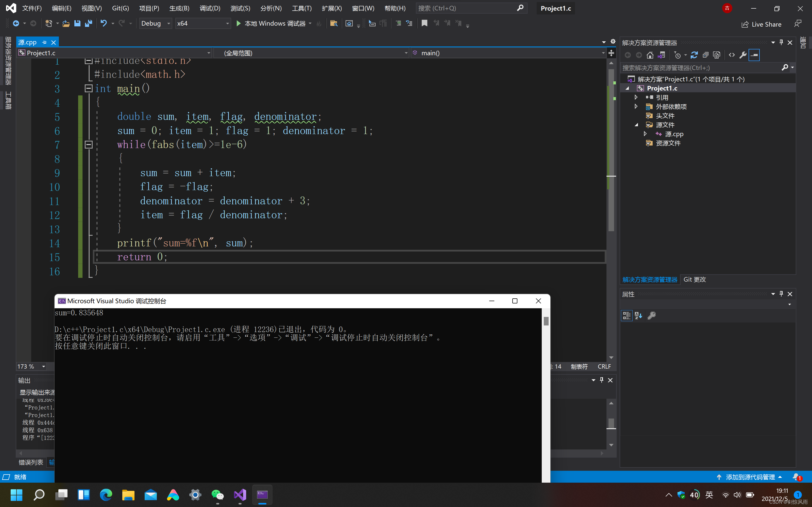The width and height of the screenshot is (812, 507).
Task: Click the Undo toolbar icon
Action: 104,23
